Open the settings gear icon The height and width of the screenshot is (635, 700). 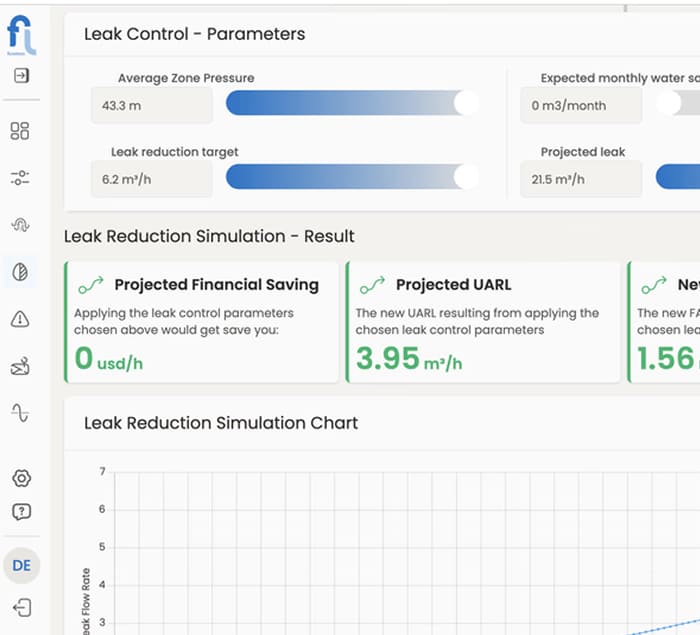(x=21, y=478)
